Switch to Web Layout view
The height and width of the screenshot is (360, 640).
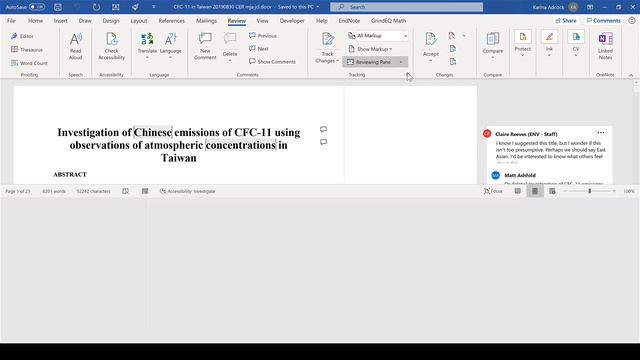click(552, 191)
